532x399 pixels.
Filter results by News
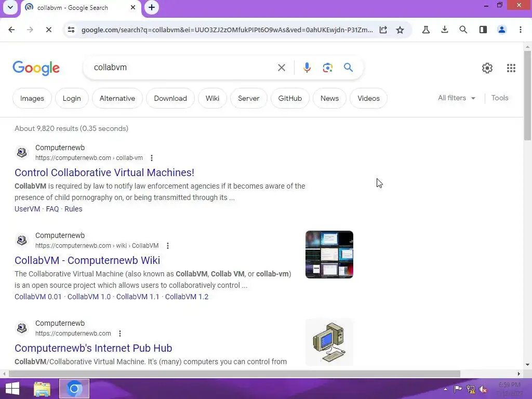(x=329, y=98)
